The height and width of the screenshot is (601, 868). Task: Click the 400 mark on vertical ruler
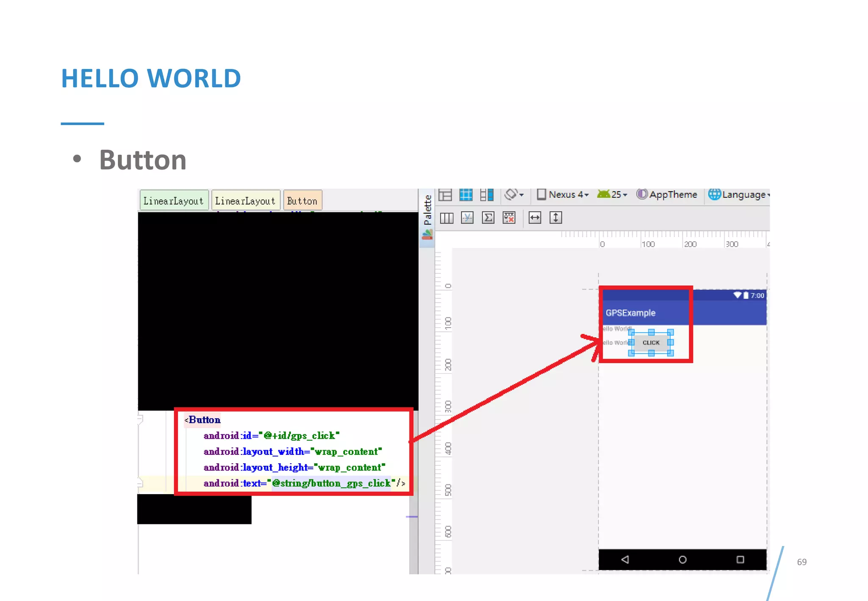pos(448,448)
